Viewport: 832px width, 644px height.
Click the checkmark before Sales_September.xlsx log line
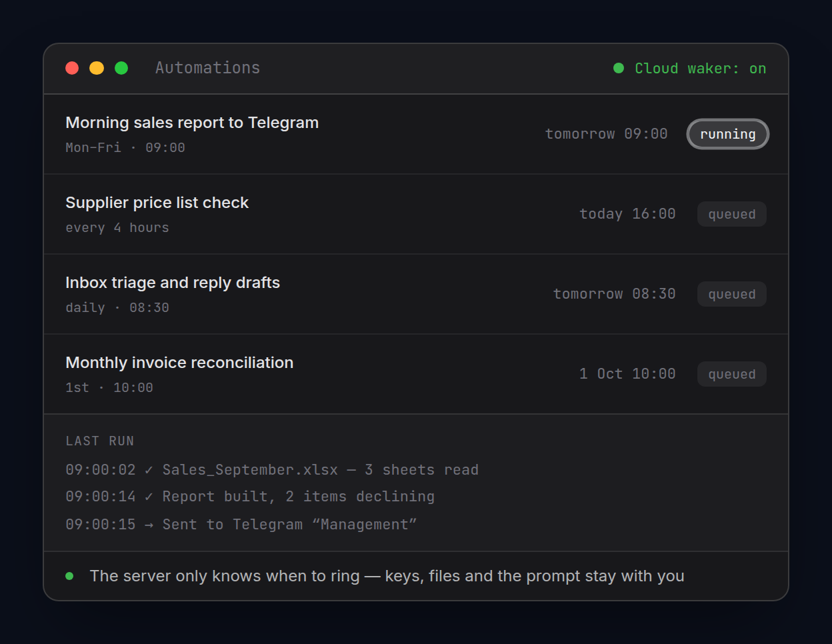[149, 470]
